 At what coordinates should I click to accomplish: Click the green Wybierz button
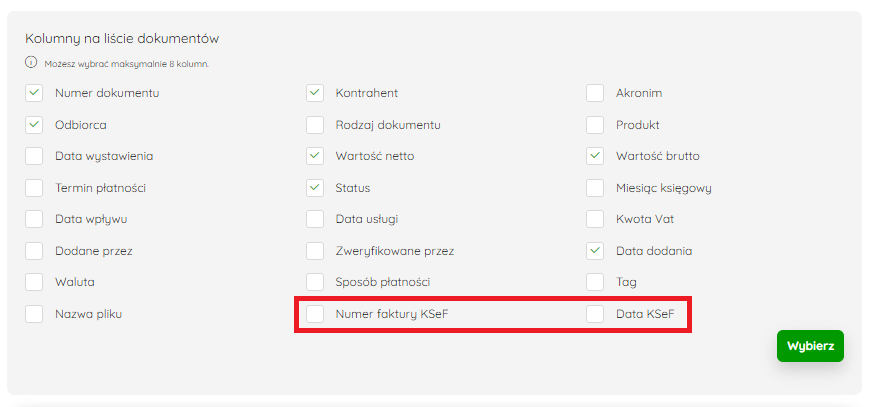[810, 346]
